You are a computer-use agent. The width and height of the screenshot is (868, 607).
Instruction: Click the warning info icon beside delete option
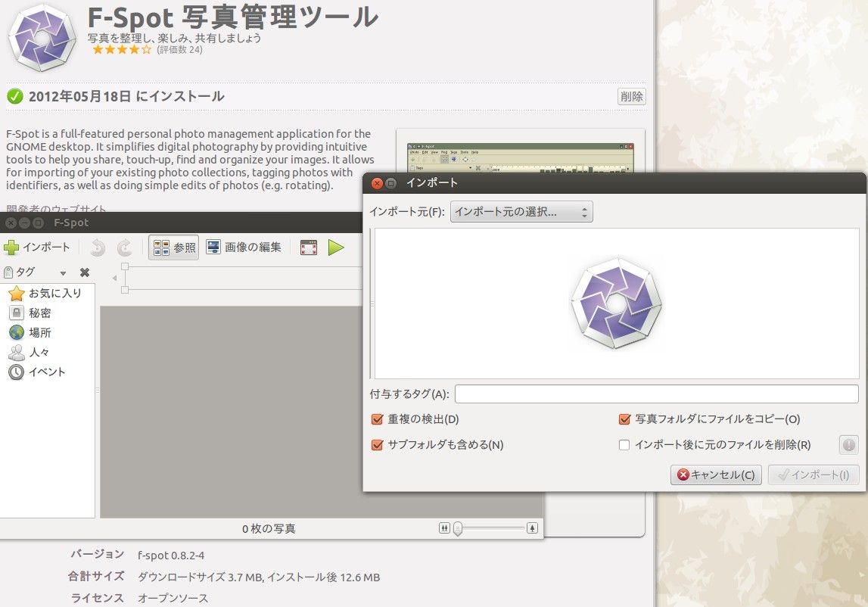(x=848, y=445)
